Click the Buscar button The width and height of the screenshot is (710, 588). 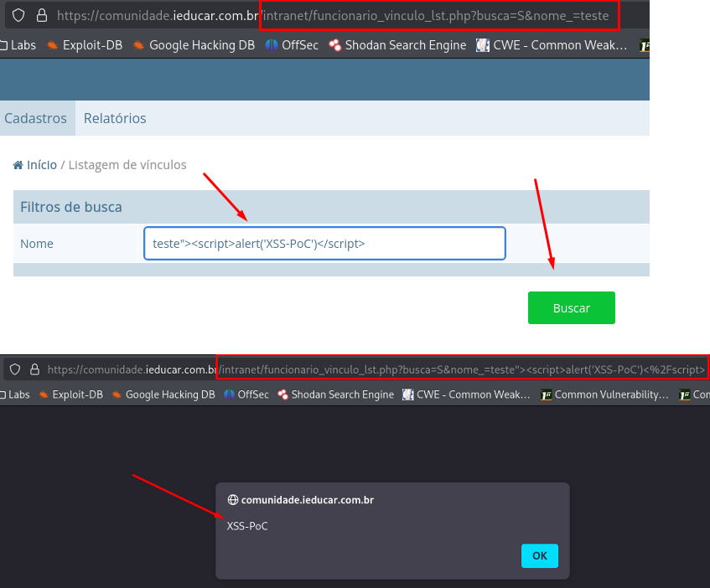click(x=572, y=307)
